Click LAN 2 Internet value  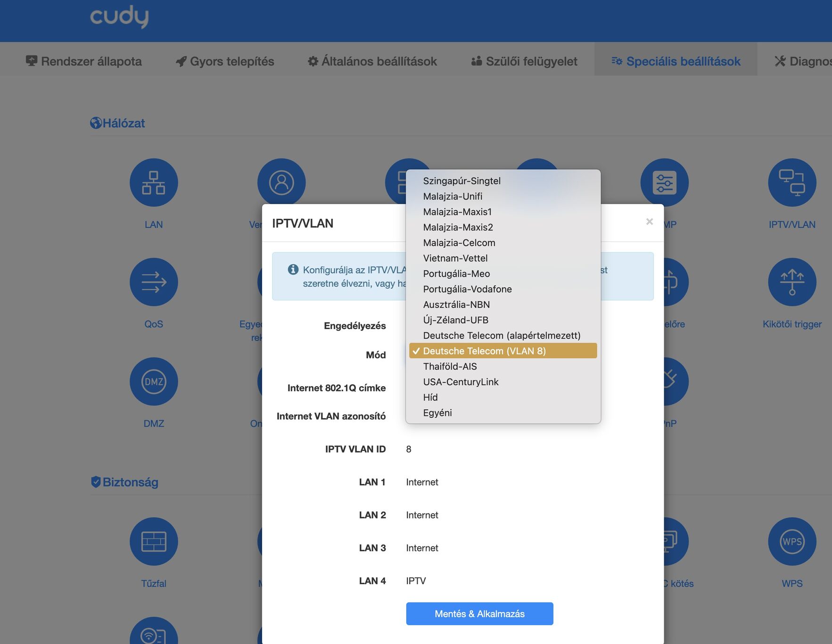click(x=422, y=515)
